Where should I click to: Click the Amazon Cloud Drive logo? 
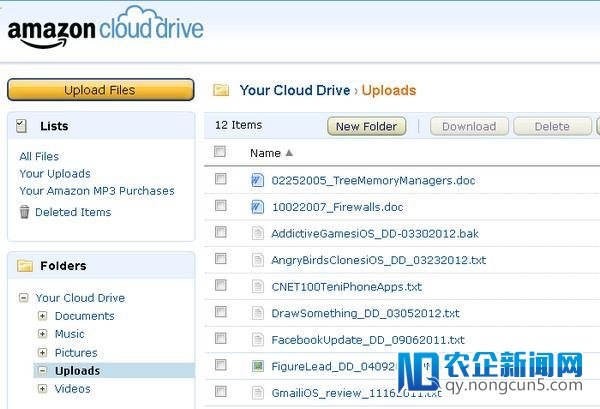tap(105, 30)
